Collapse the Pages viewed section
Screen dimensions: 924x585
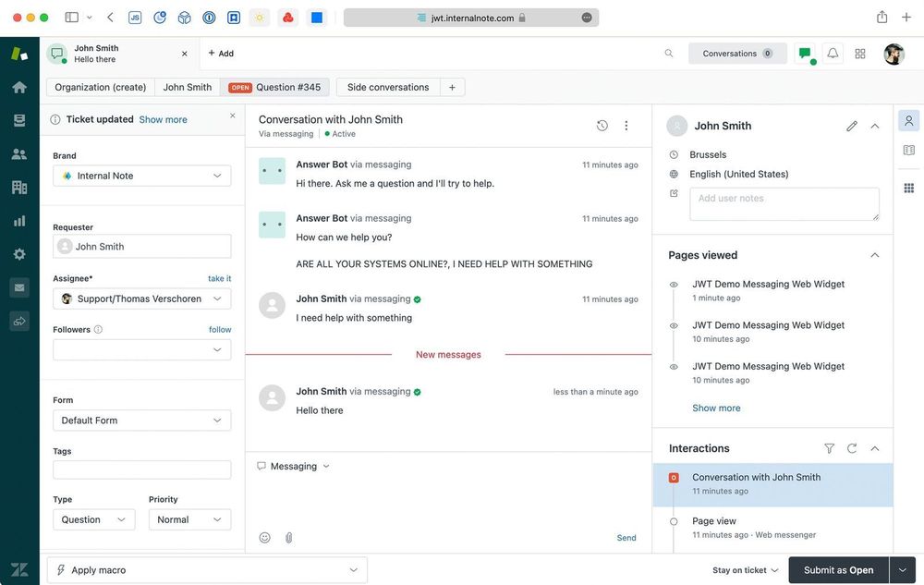click(874, 254)
